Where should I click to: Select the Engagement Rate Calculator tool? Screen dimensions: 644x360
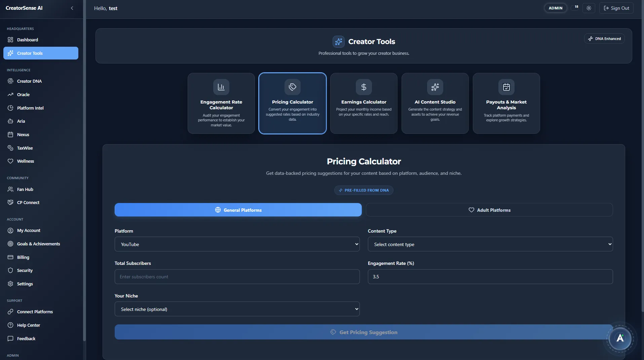pos(221,103)
